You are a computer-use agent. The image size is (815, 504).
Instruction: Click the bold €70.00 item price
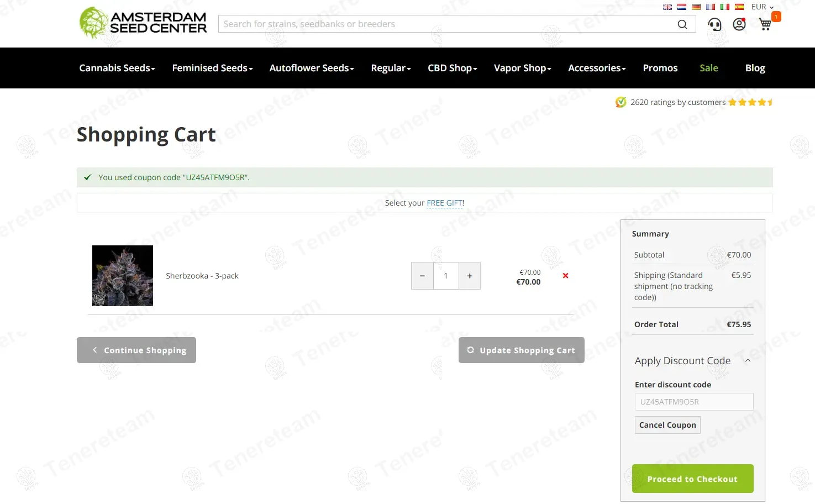(528, 282)
